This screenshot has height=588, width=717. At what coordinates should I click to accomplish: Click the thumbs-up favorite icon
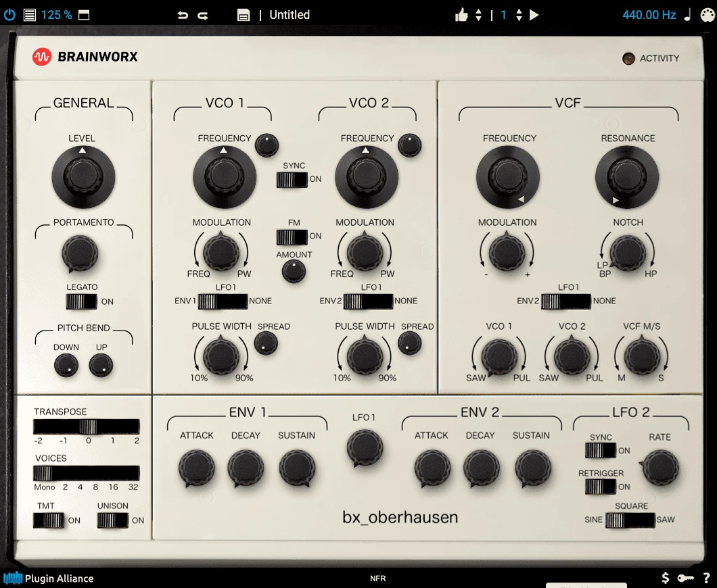pyautogui.click(x=461, y=15)
